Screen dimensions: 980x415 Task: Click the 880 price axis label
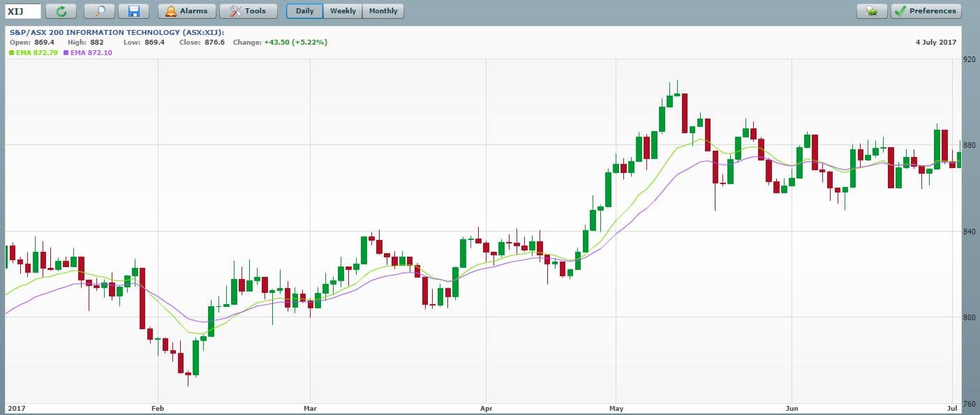click(970, 146)
